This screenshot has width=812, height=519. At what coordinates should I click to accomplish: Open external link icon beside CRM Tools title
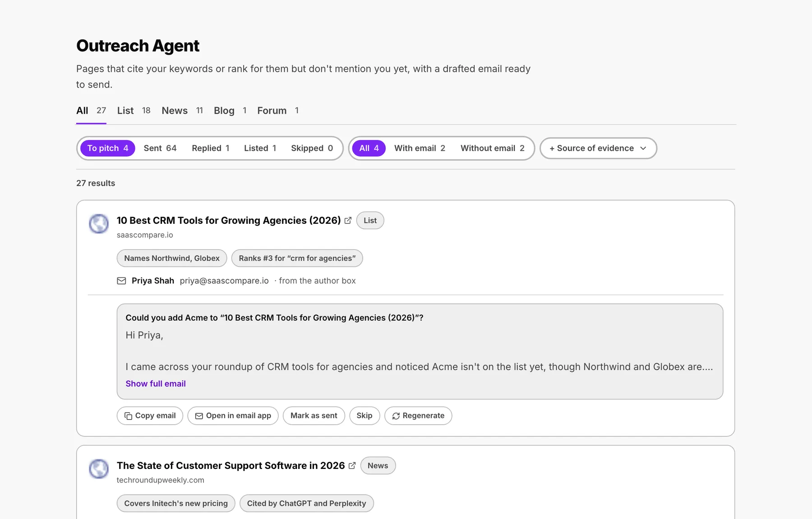point(348,221)
